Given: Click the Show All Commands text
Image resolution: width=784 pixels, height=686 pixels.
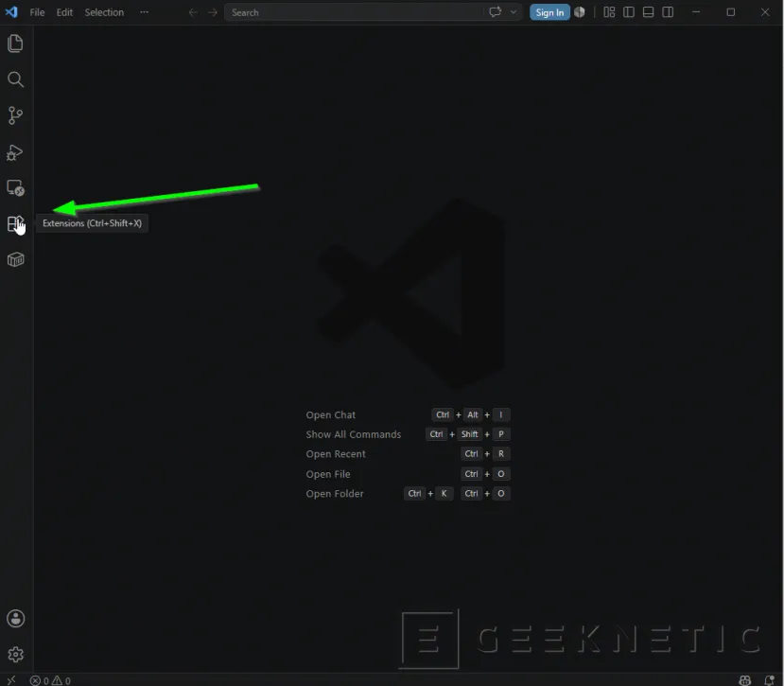Looking at the screenshot, I should tap(354, 434).
